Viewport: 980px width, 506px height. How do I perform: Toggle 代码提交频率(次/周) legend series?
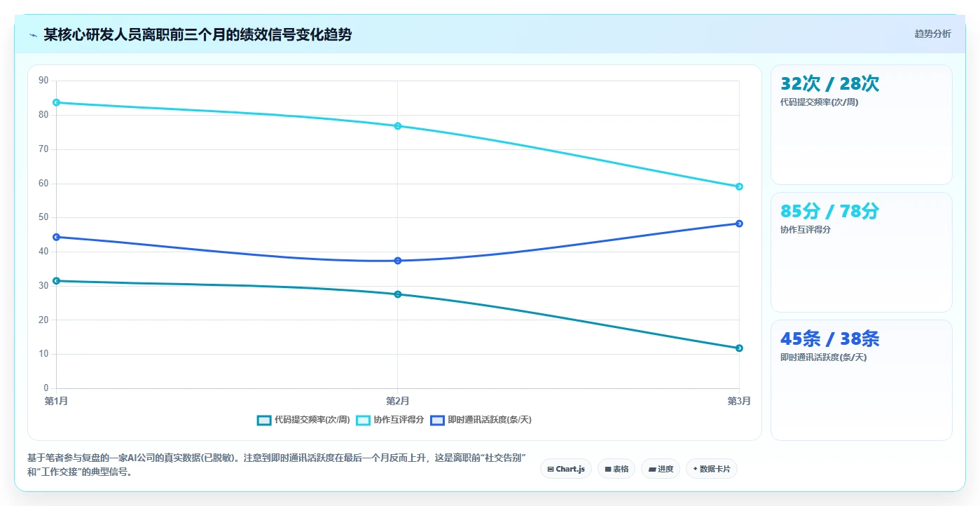303,420
